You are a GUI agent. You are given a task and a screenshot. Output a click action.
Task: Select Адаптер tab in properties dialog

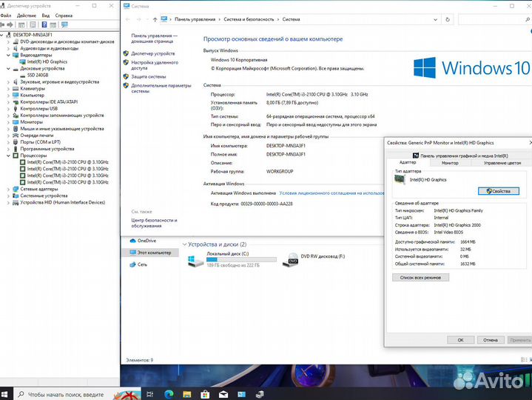point(408,163)
